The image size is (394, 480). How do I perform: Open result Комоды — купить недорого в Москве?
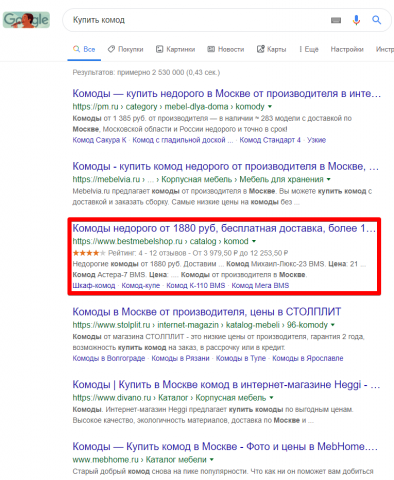227,94
